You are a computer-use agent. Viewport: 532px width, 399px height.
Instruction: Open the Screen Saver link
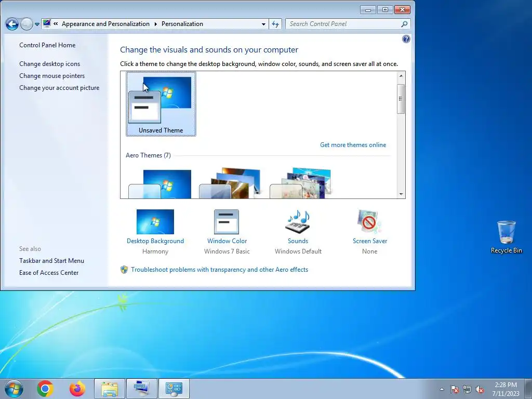pyautogui.click(x=370, y=241)
